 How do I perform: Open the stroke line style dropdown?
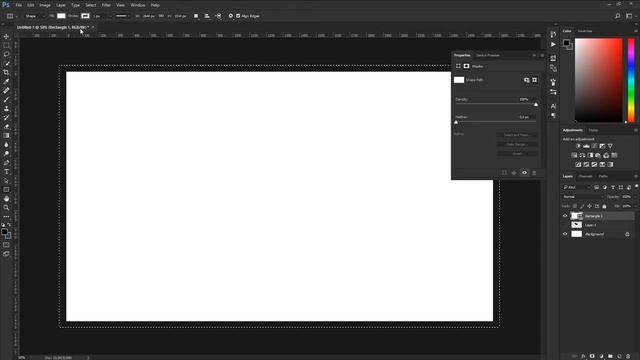122,16
